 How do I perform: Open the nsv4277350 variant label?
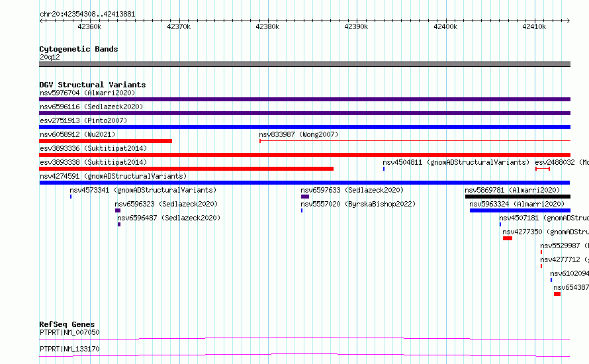pyautogui.click(x=545, y=232)
